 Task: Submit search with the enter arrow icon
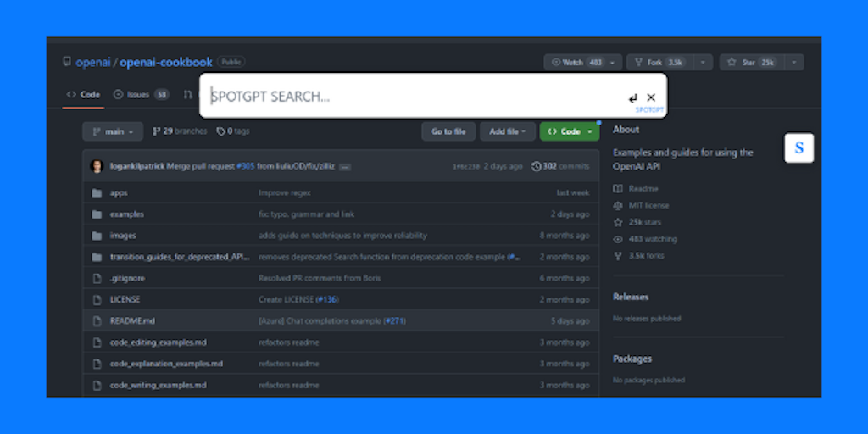click(x=632, y=98)
